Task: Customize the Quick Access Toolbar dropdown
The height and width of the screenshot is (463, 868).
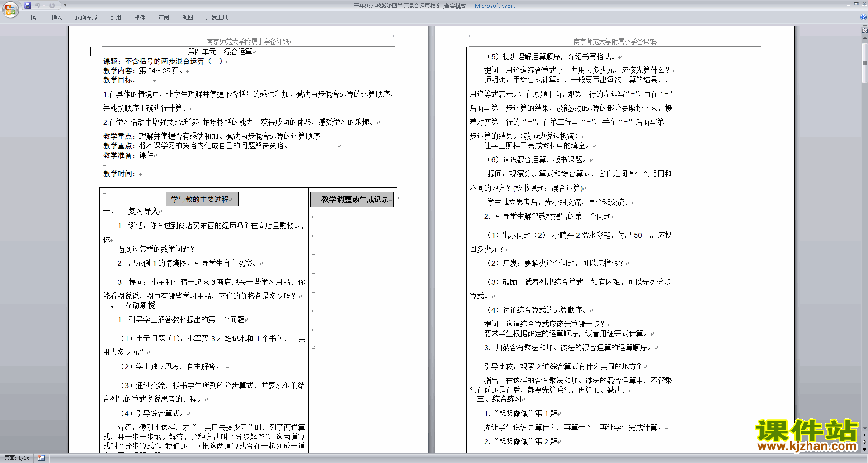Action: pyautogui.click(x=65, y=5)
